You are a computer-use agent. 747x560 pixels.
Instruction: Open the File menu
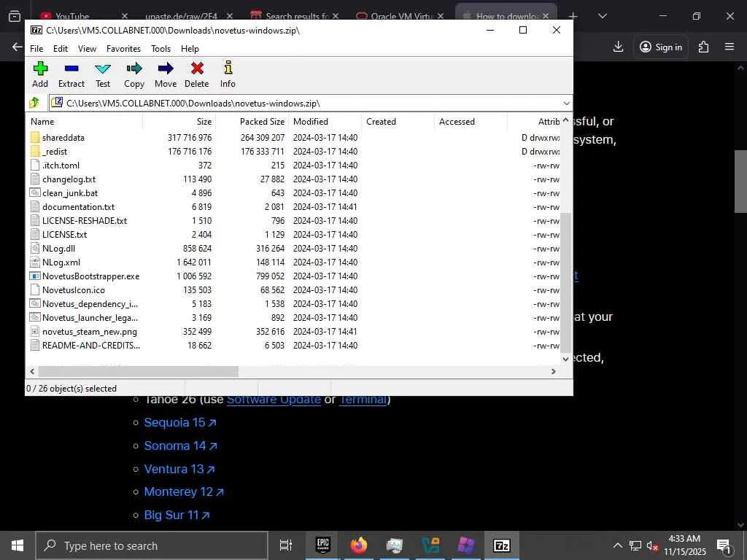tap(36, 49)
